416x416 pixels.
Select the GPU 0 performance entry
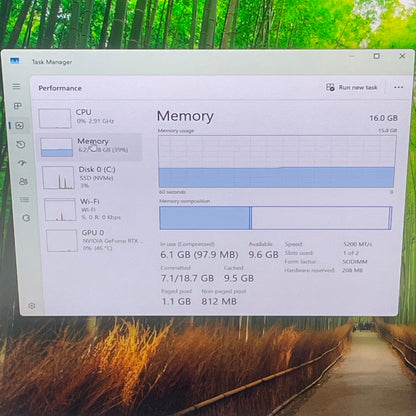tap(95, 240)
